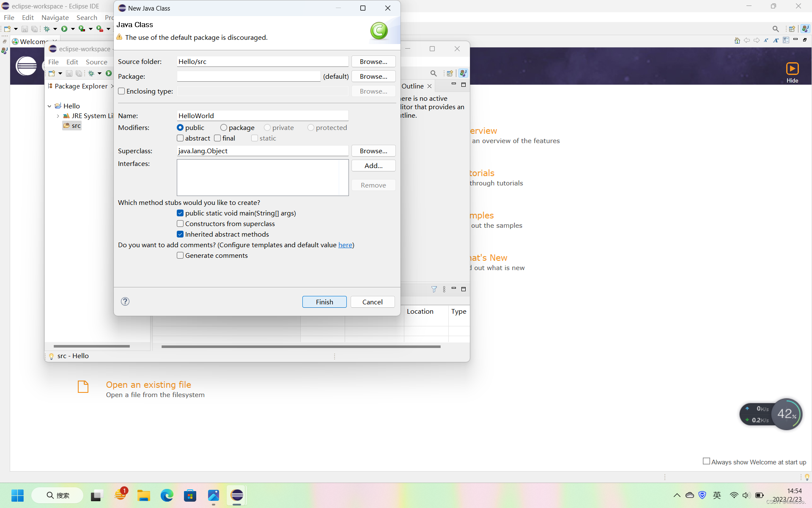Screen dimensions: 812x508
Task: Select the package modifier radio button
Action: tap(224, 127)
